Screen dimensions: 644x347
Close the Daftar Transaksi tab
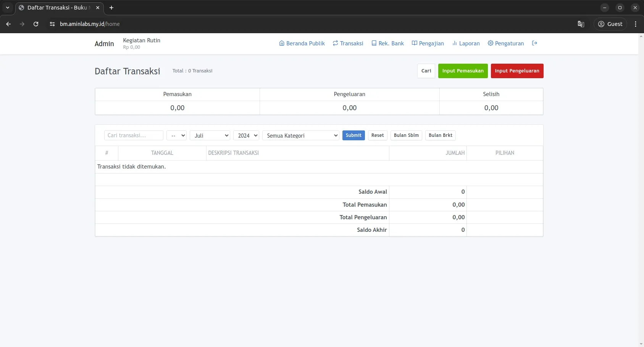pos(98,8)
